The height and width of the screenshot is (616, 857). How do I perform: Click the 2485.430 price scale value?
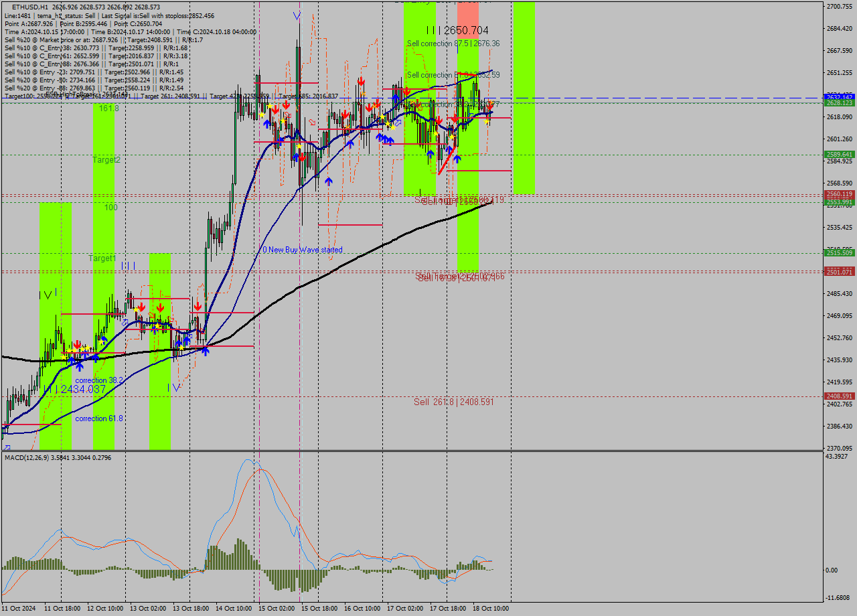point(839,293)
